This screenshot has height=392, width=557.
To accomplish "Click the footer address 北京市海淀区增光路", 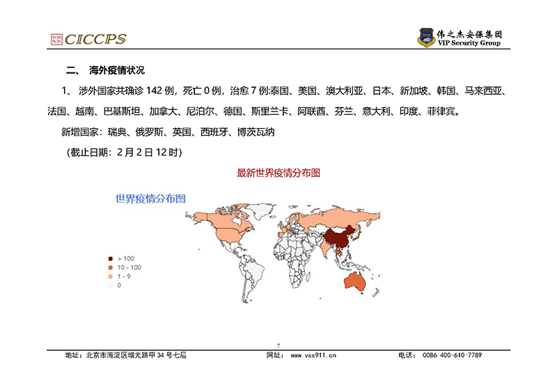I will (135, 355).
